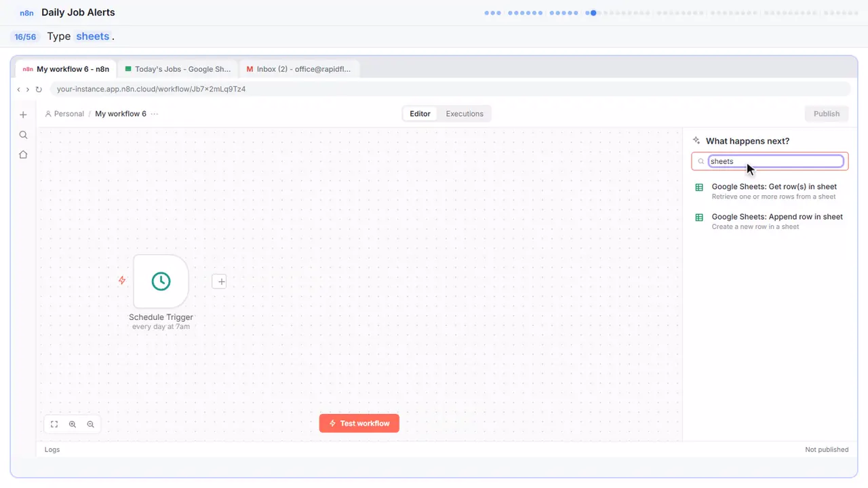
Task: Open search via sidebar magnifier icon
Action: click(x=23, y=135)
